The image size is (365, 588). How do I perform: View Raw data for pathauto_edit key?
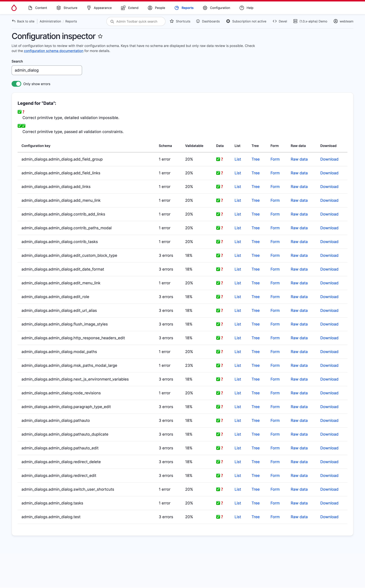click(x=299, y=448)
